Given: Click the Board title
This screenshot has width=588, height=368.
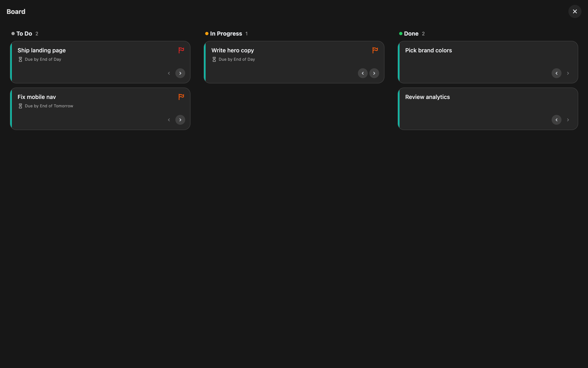Looking at the screenshot, I should tap(16, 11).
